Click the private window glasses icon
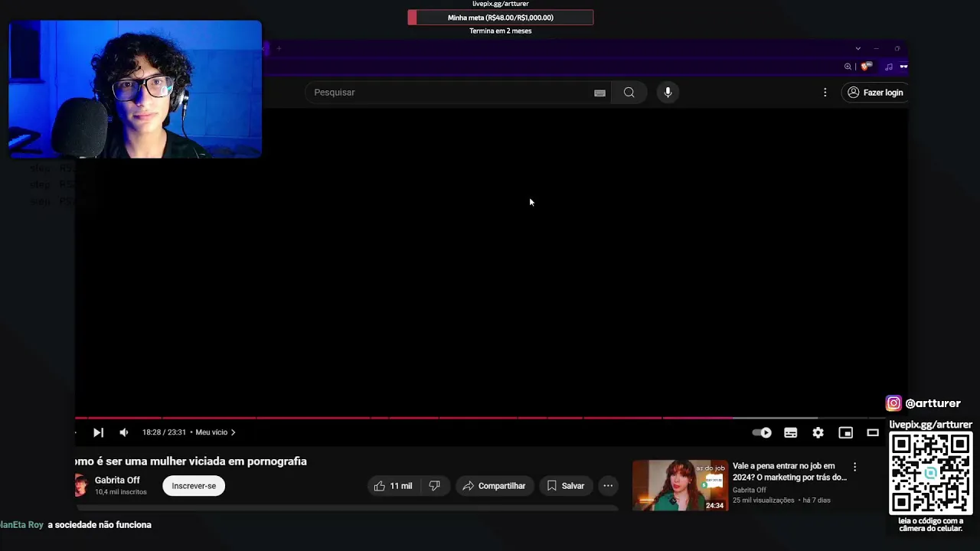 pyautogui.click(x=903, y=67)
